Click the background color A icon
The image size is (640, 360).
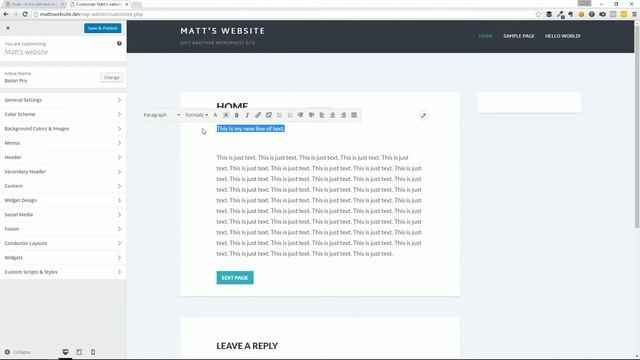[226, 115]
